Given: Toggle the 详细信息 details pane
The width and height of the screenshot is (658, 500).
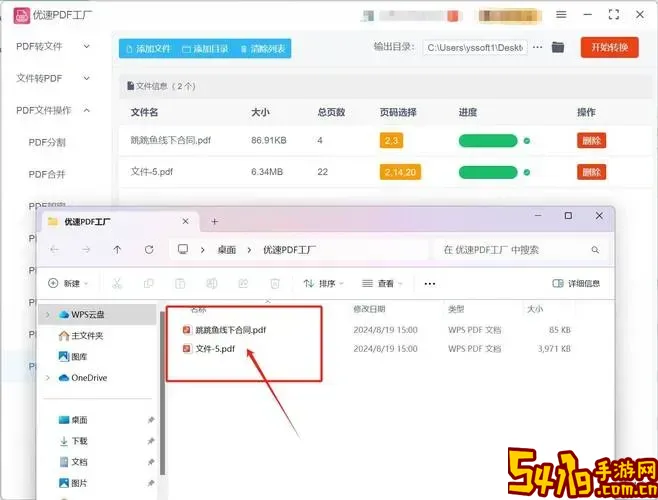Looking at the screenshot, I should [576, 284].
